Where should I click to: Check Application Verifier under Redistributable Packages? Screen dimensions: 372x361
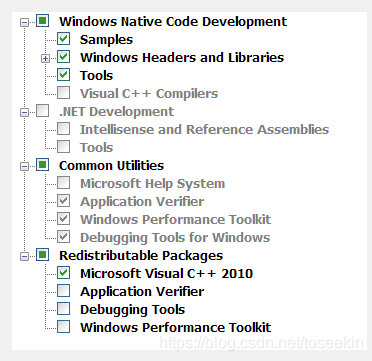(x=63, y=291)
